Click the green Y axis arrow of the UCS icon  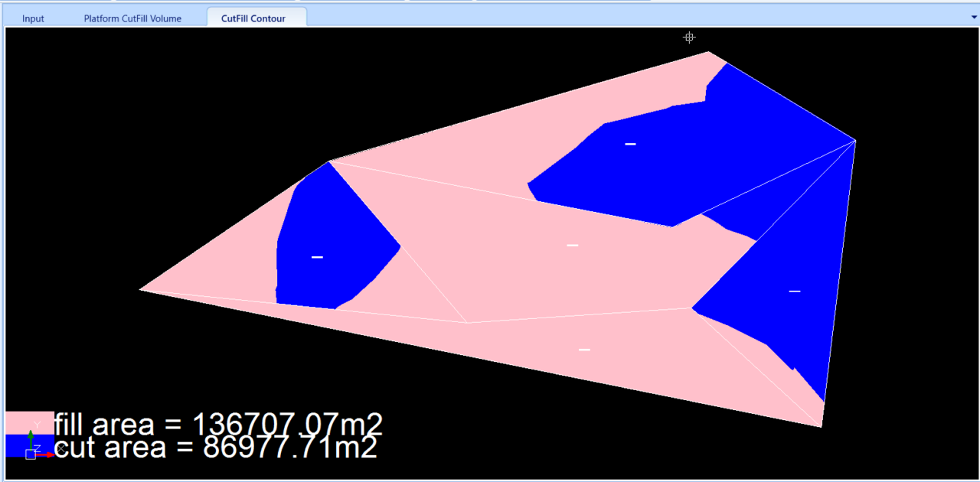pyautogui.click(x=31, y=436)
